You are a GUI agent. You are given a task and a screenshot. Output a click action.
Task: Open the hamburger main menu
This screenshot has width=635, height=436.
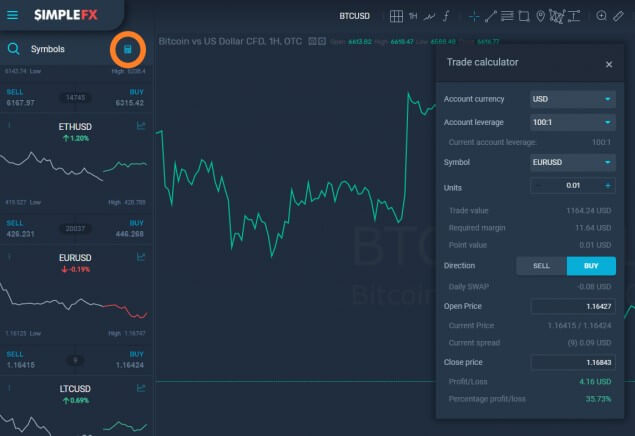coord(13,15)
